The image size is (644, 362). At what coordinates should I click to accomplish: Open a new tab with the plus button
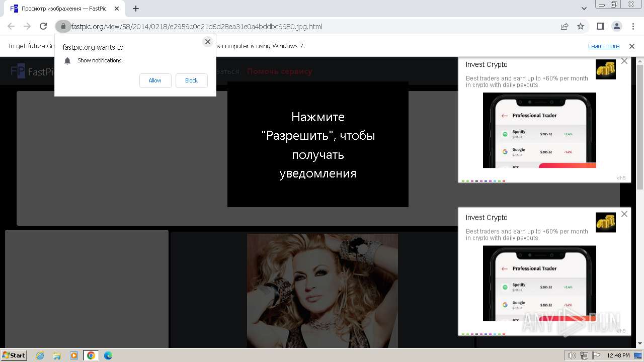click(x=136, y=9)
